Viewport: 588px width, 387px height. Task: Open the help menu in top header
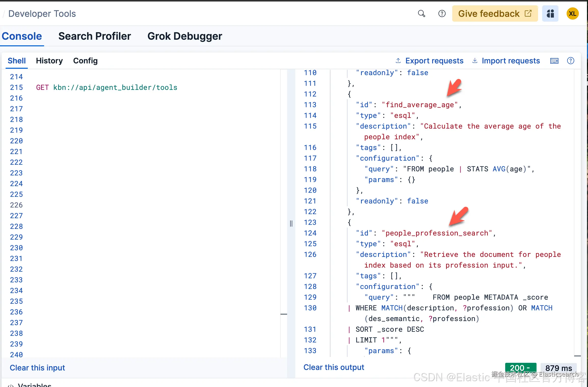tap(442, 13)
